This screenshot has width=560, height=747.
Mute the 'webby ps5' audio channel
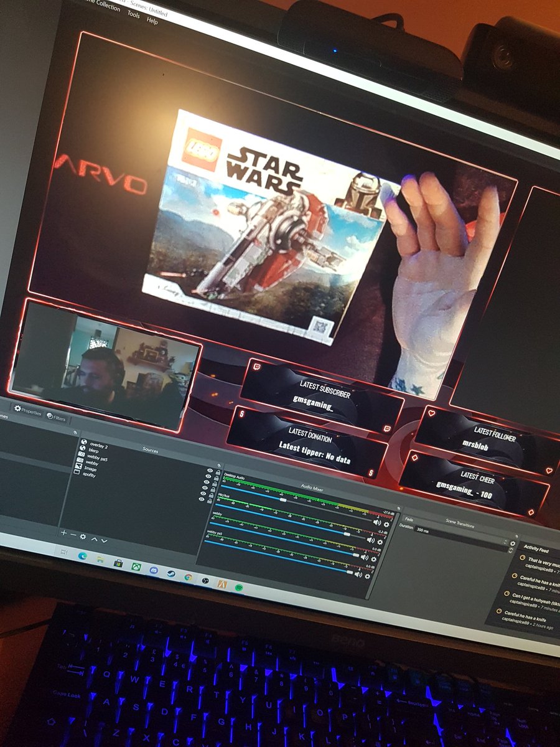tap(358, 575)
